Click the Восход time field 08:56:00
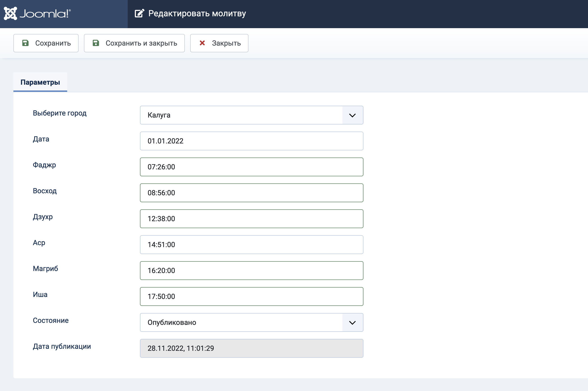The width and height of the screenshot is (588, 391). (x=252, y=193)
